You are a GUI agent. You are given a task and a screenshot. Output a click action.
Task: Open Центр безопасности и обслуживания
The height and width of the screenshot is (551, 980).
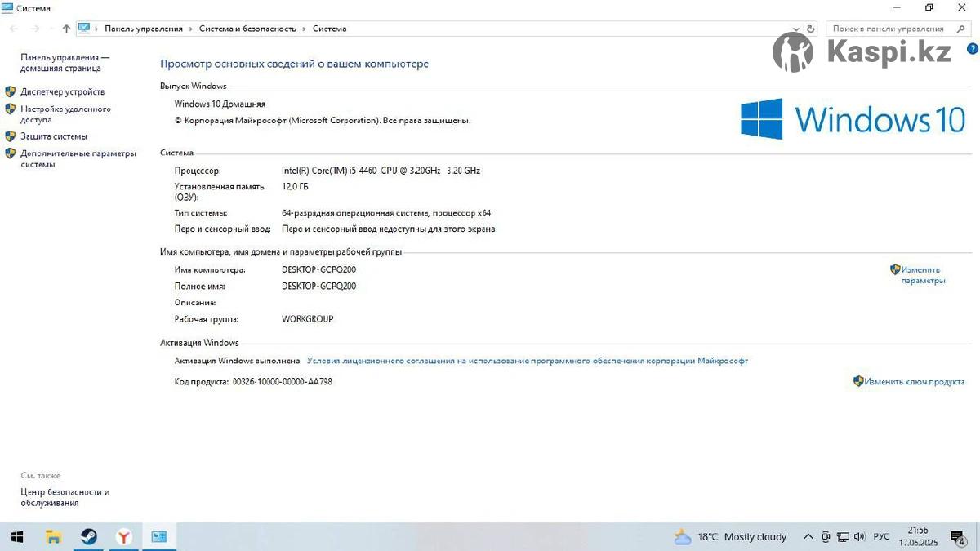pyautogui.click(x=65, y=498)
